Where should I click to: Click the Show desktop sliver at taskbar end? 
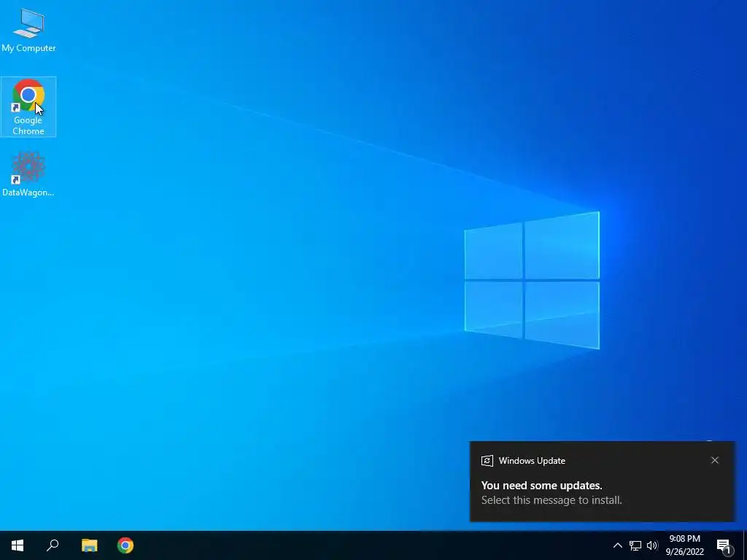[745, 545]
